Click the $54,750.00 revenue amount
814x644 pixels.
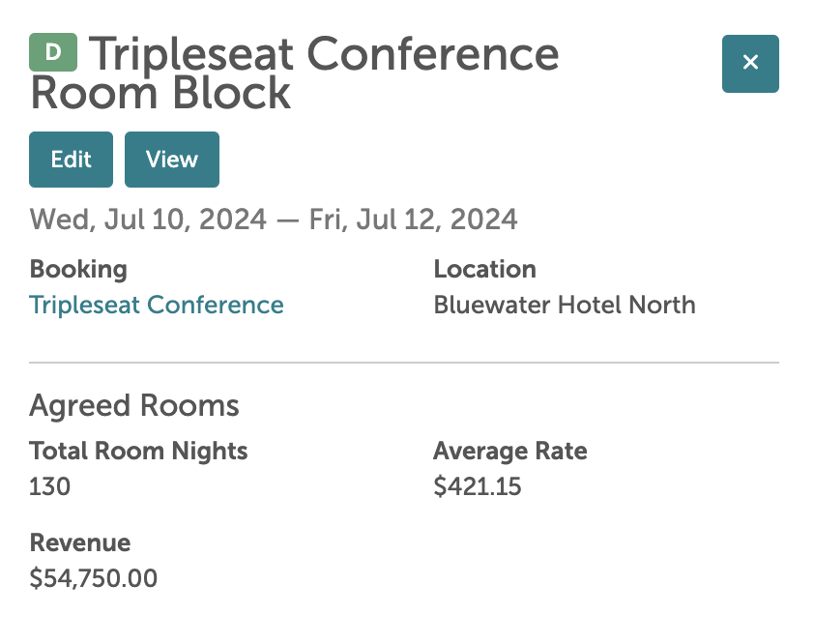94,578
